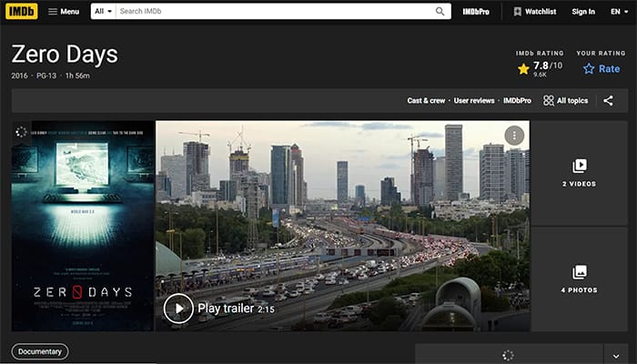Open the Cast & crew page
Screen dimensions: 637x364
[x=426, y=101]
